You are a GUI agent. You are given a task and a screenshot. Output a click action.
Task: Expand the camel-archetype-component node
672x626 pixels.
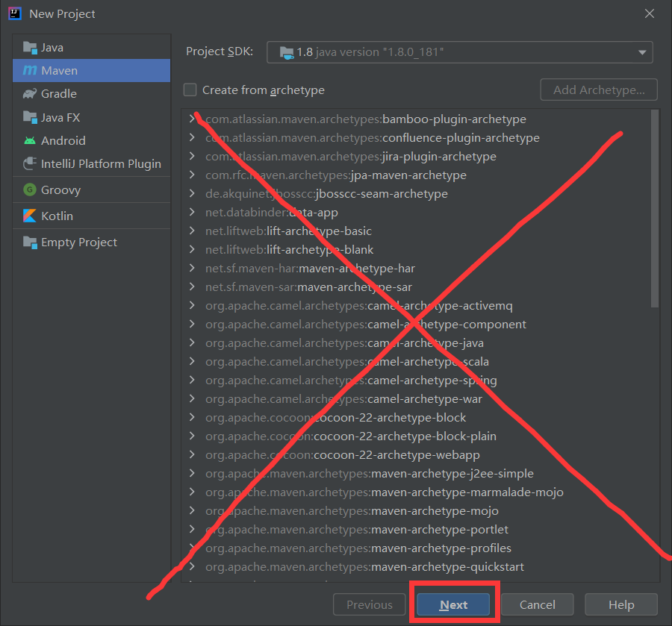point(192,324)
